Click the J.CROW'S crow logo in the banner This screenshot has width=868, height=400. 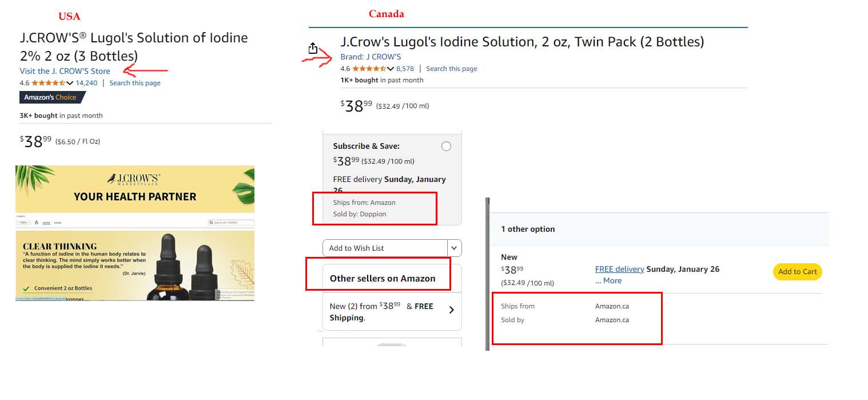(x=112, y=179)
